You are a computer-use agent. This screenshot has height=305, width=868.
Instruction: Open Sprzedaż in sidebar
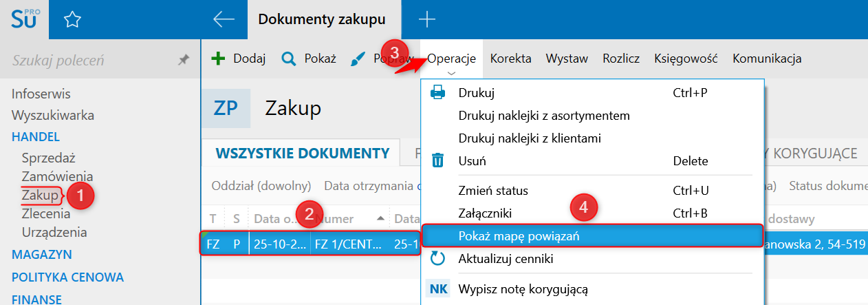pos(48,157)
